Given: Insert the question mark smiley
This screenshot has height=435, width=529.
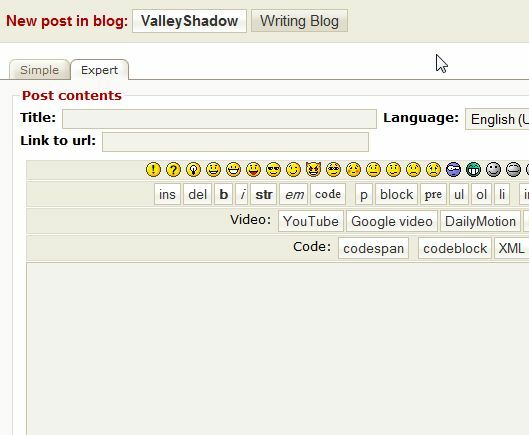Looking at the screenshot, I should 173,169.
